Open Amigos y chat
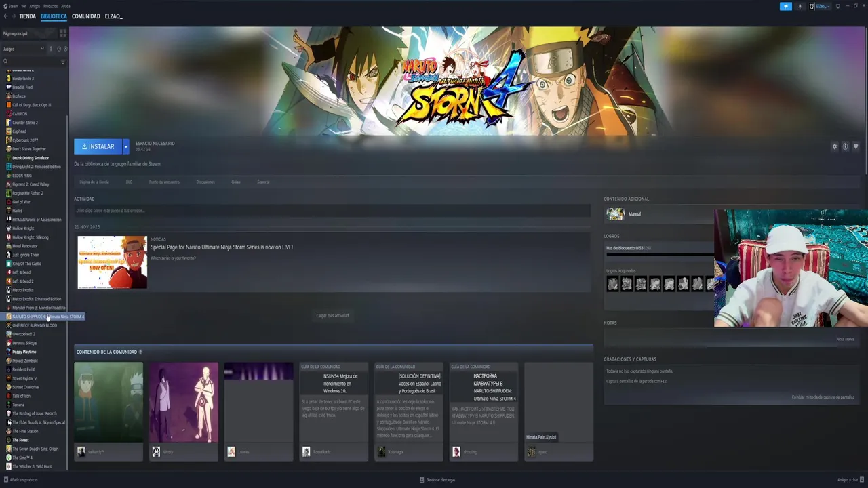Image resolution: width=868 pixels, height=488 pixels. point(850,480)
